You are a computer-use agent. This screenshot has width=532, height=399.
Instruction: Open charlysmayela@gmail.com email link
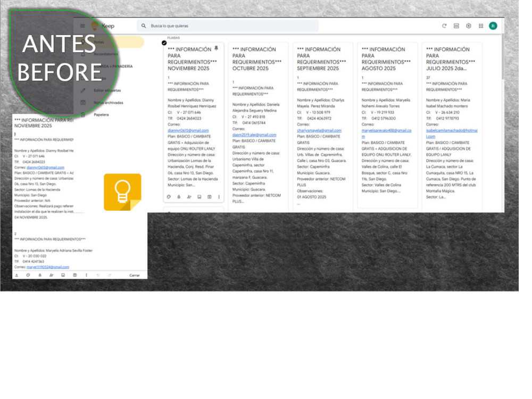319,130
